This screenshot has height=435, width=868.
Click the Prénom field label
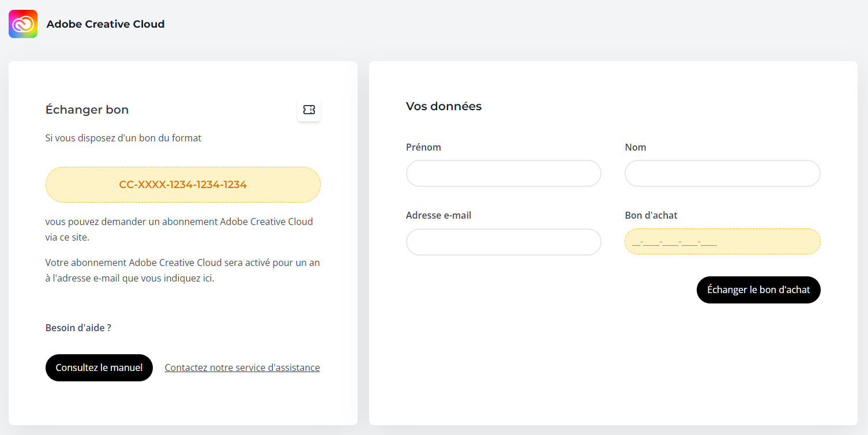[x=423, y=147]
